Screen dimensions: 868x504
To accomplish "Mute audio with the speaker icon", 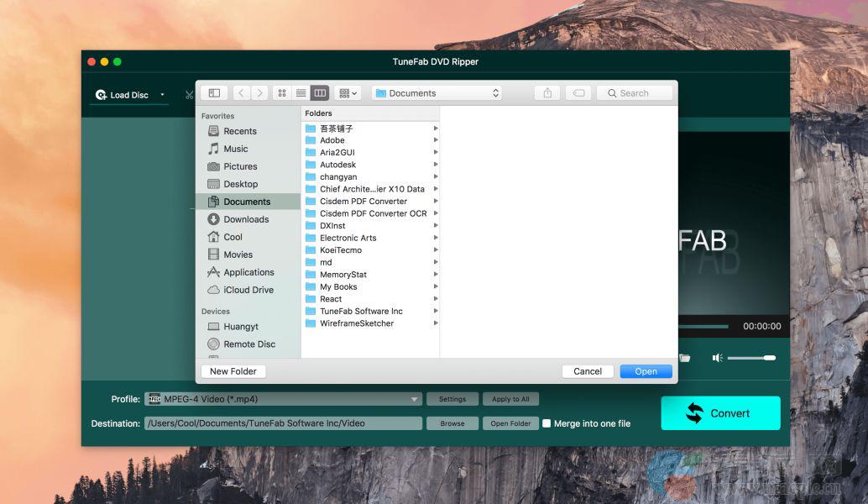I will (717, 358).
